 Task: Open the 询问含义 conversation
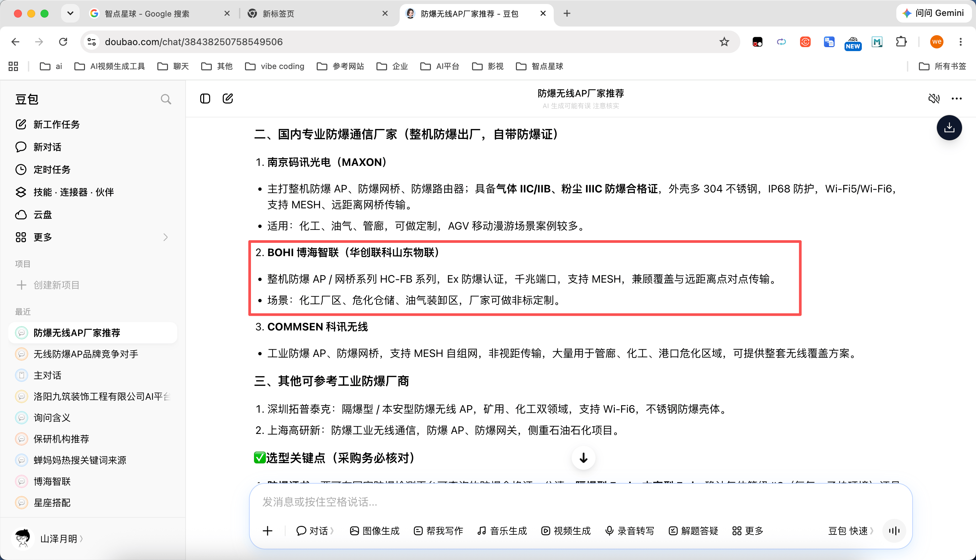[92, 418]
